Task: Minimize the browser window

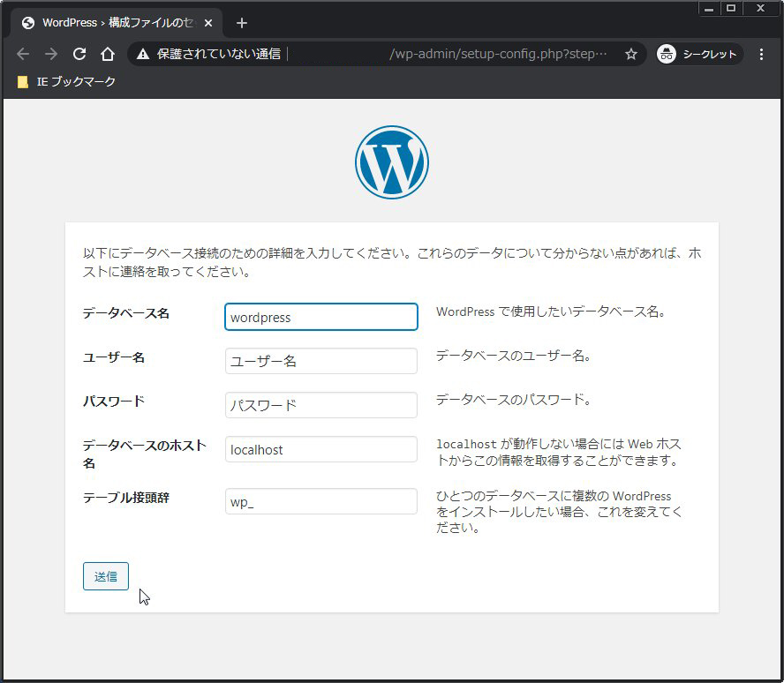Action: coord(708,9)
